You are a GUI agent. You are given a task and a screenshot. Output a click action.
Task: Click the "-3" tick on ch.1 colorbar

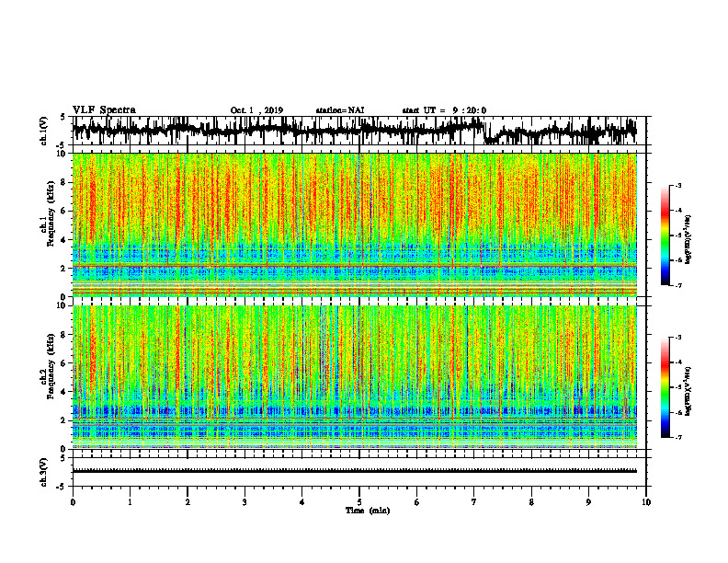[678, 185]
